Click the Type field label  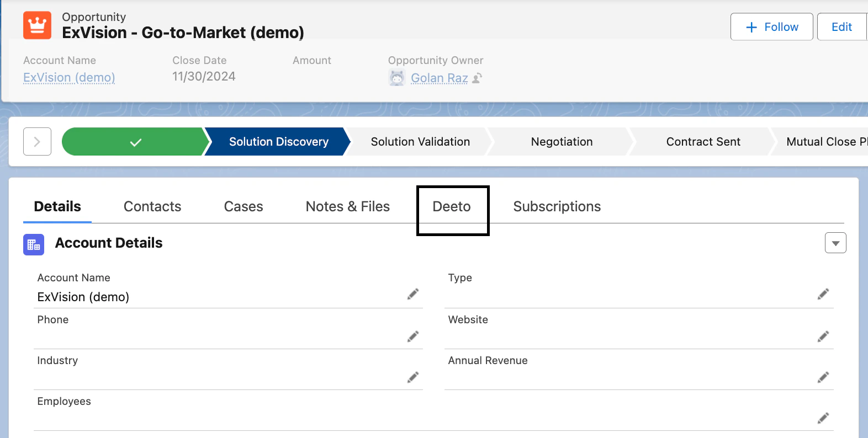[x=460, y=277]
